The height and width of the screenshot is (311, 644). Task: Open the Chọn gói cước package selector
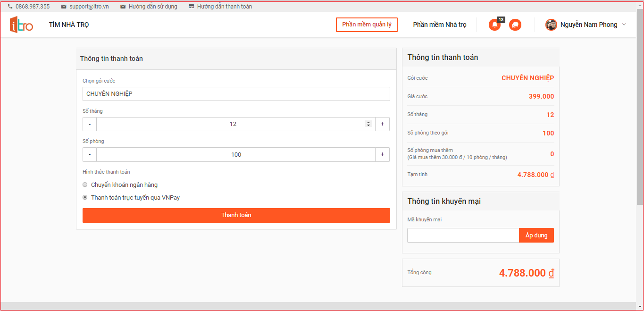pos(236,94)
